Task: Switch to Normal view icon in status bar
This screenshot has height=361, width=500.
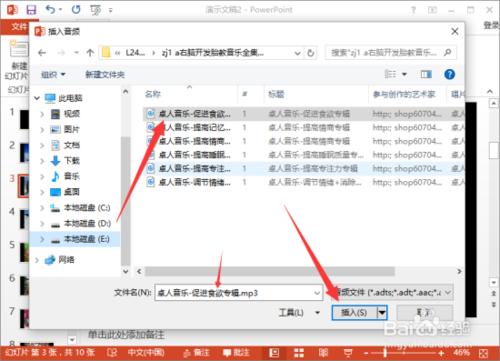Action: click(x=274, y=353)
